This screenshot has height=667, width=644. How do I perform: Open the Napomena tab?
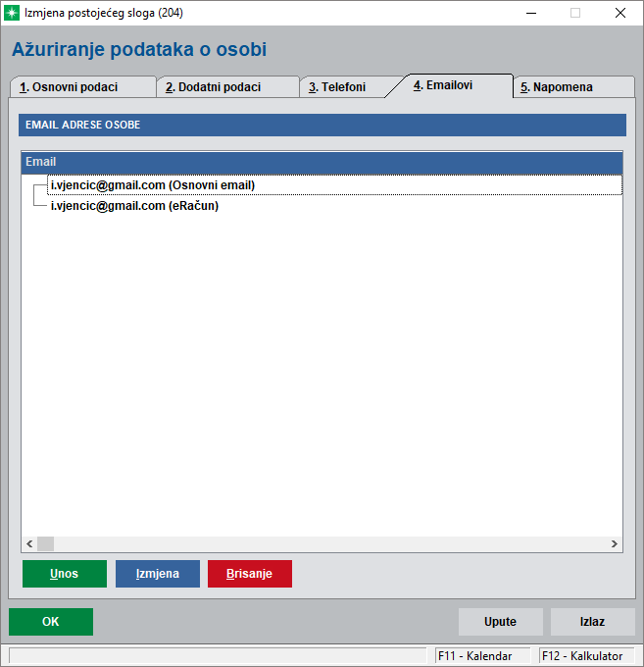(x=573, y=86)
